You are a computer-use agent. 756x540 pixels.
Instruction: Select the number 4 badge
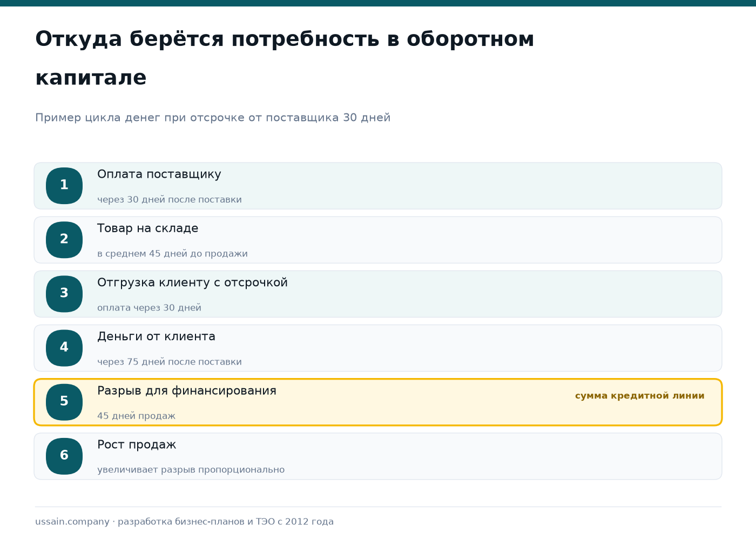pyautogui.click(x=64, y=348)
